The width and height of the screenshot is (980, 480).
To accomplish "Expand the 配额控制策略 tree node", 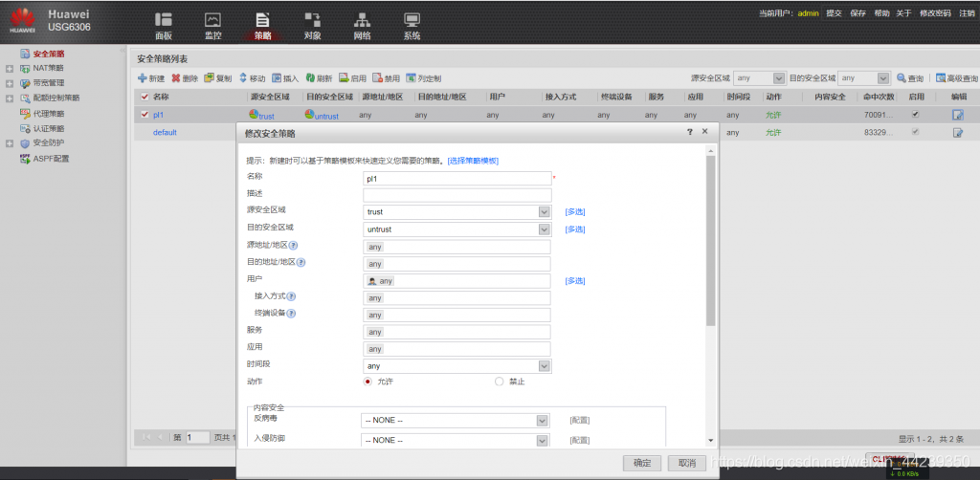I will (x=10, y=98).
